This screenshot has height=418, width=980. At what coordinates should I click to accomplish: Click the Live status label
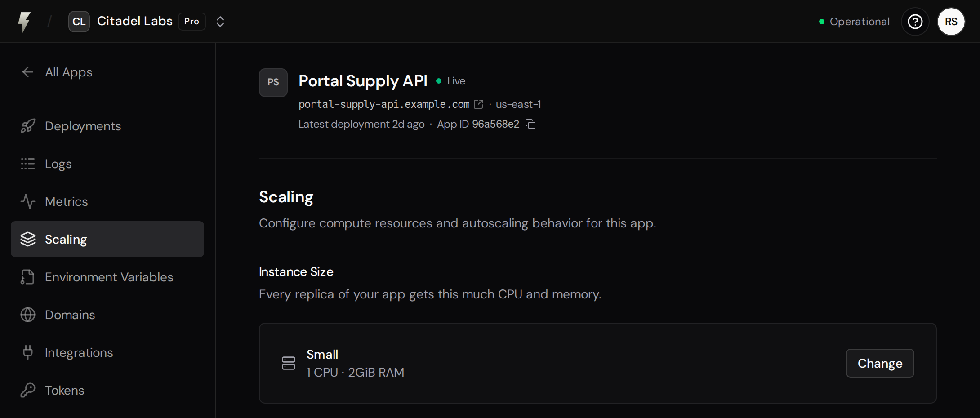pos(456,81)
